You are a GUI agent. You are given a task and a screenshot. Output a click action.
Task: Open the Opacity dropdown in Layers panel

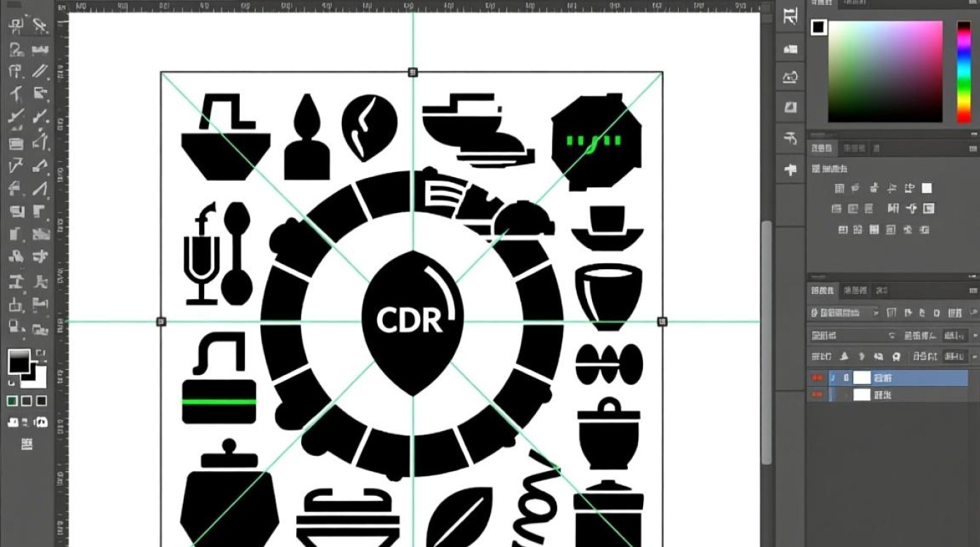click(957, 335)
